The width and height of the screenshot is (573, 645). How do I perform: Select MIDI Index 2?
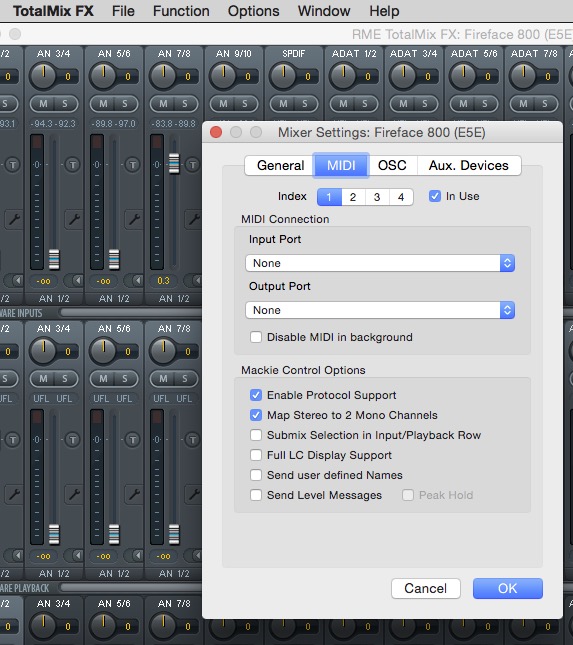[353, 197]
